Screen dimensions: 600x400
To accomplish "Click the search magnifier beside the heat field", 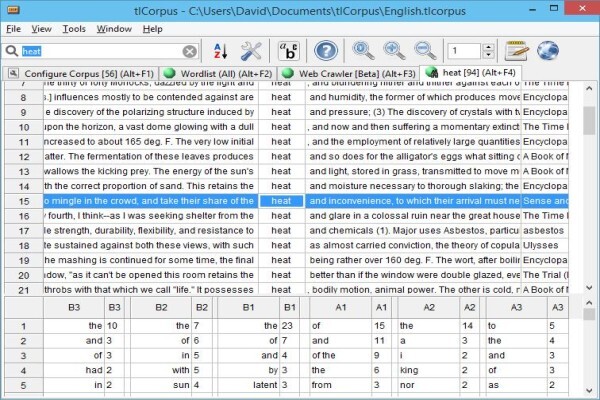I will (x=11, y=51).
